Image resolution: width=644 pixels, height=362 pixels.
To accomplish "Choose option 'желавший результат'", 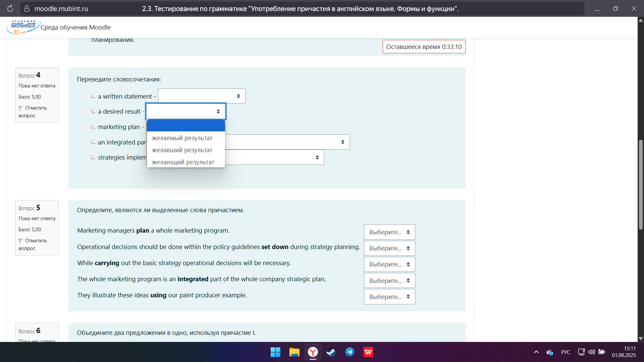I will point(182,150).
